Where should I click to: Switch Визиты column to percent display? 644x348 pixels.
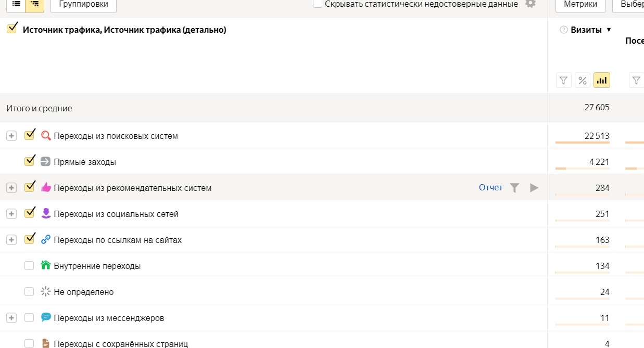tap(583, 81)
